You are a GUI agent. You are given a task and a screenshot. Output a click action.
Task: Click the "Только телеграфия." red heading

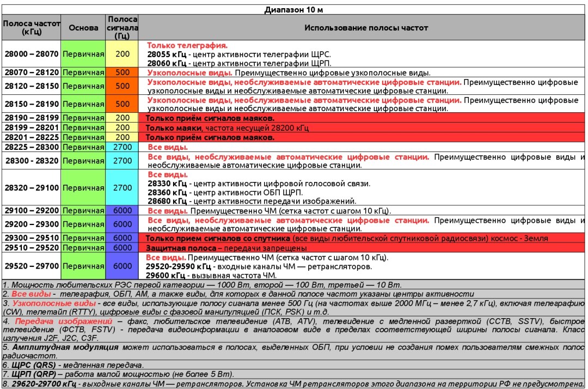point(187,46)
